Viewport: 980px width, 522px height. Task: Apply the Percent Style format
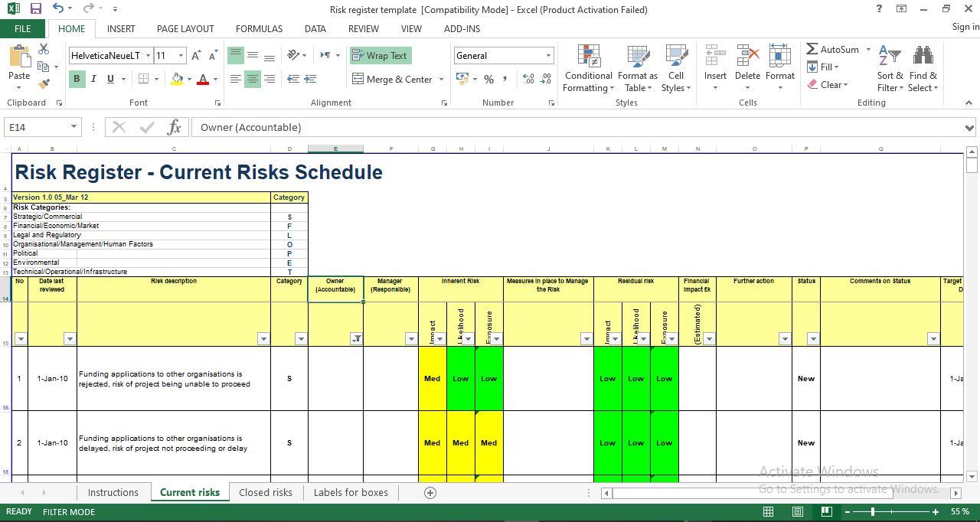tap(488, 79)
